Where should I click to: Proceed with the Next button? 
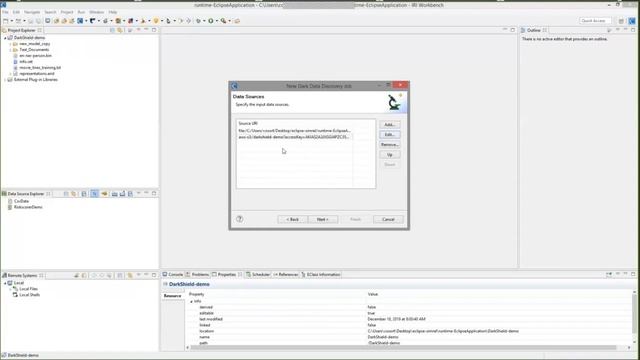pyautogui.click(x=322, y=219)
